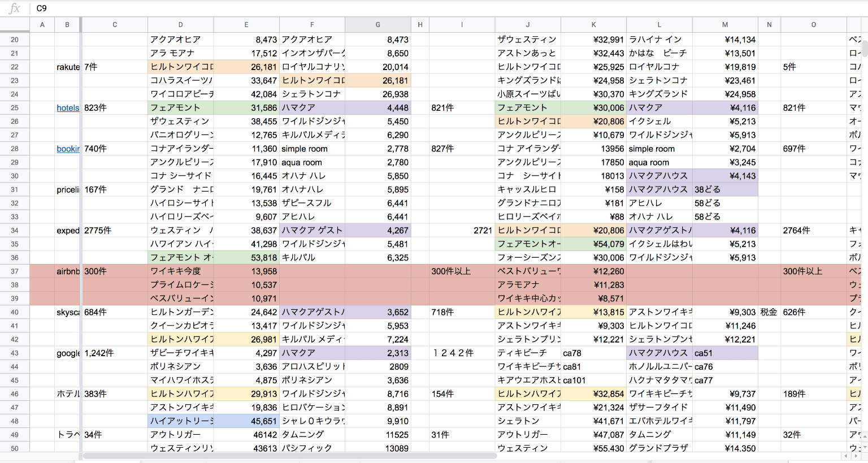The image size is (868, 463).
Task: Select the cell containing ca101
Action: coord(594,380)
